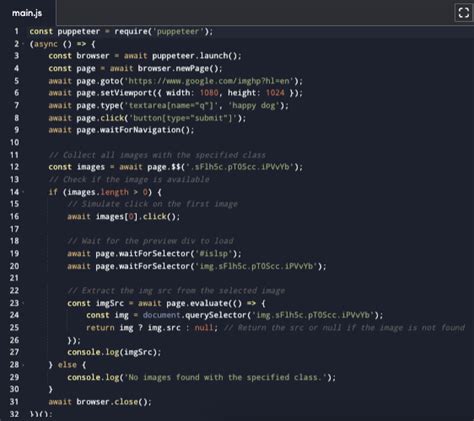474x421 pixels.
Task: Click the 'No images found with the specified class.' string
Action: [226, 377]
